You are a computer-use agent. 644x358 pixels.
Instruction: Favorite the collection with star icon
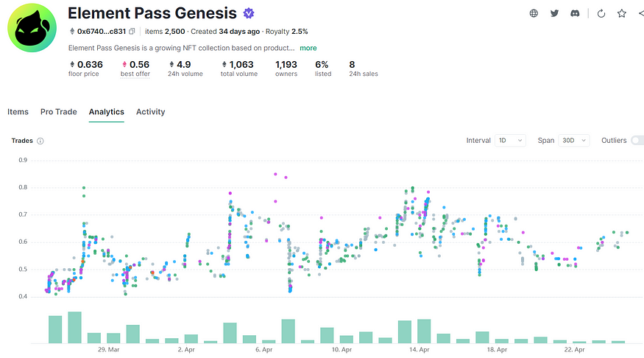[622, 13]
